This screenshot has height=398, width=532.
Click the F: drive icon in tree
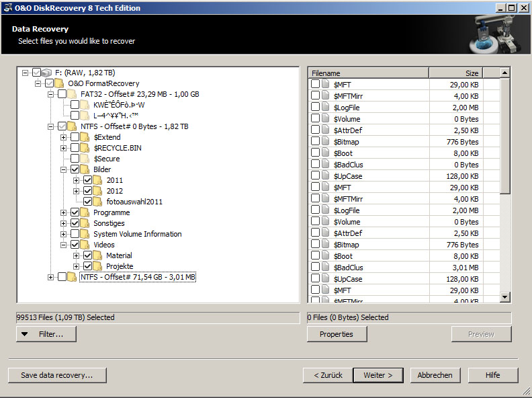(x=46, y=73)
